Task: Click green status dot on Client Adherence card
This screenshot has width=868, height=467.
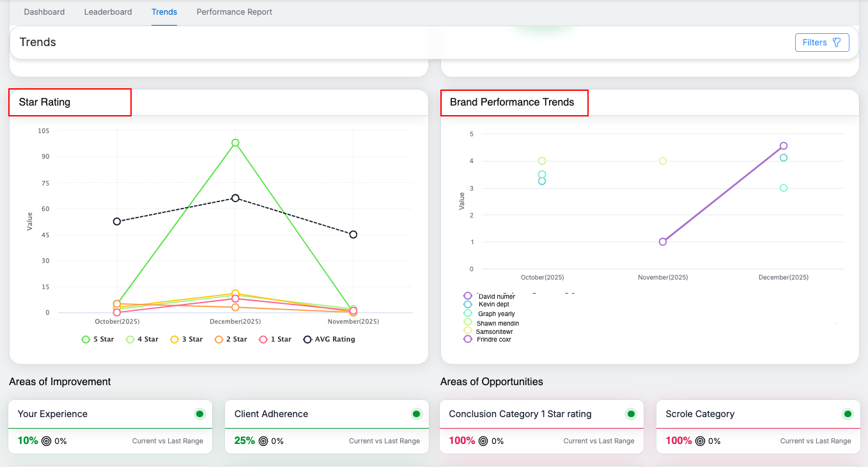Action: (x=416, y=414)
